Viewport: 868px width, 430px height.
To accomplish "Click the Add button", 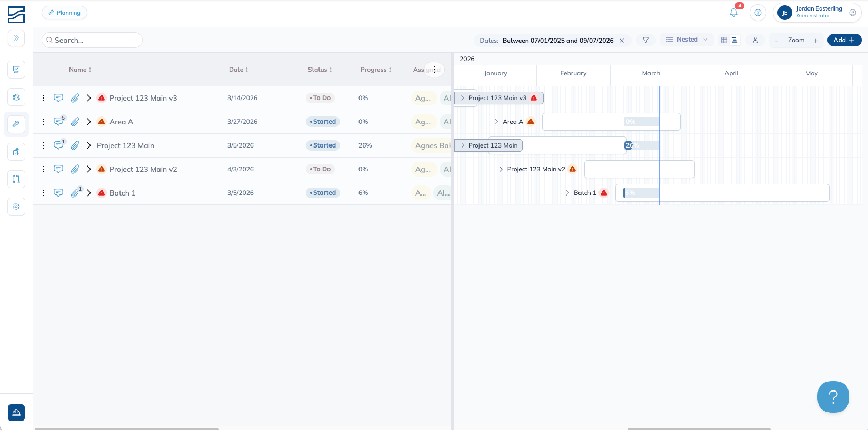I will pyautogui.click(x=844, y=40).
